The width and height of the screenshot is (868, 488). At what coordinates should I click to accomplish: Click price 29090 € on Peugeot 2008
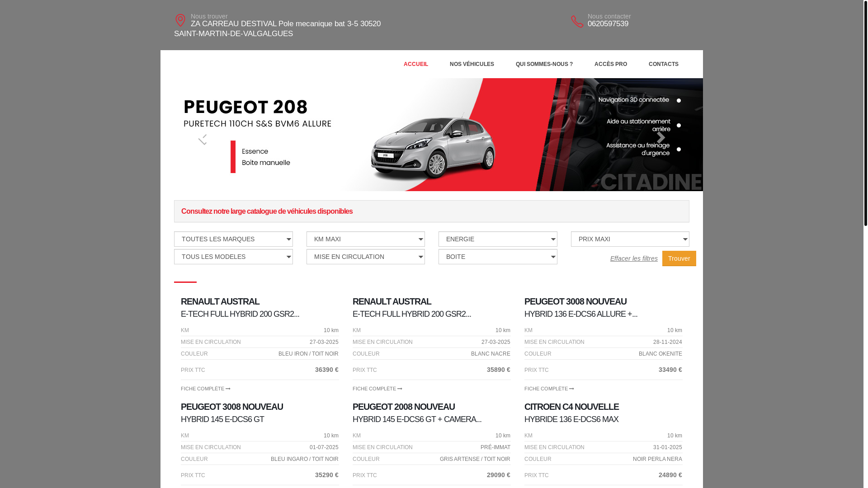498,475
